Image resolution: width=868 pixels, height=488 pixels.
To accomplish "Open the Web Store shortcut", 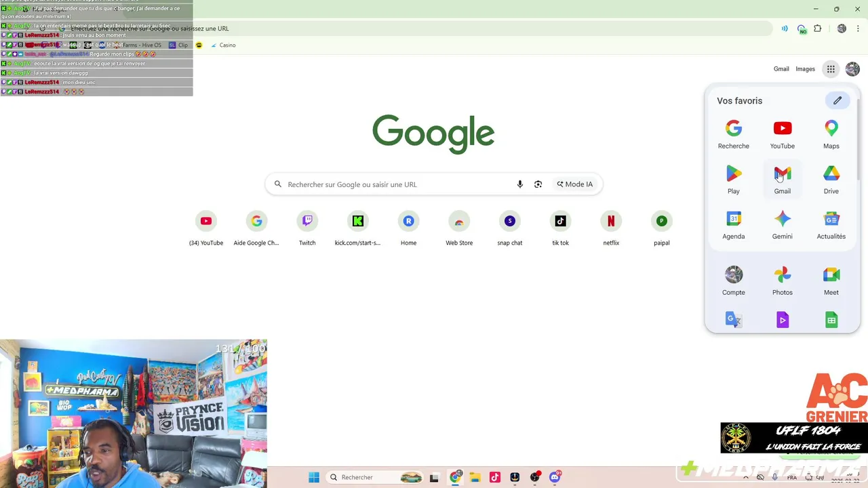I will coord(459,228).
